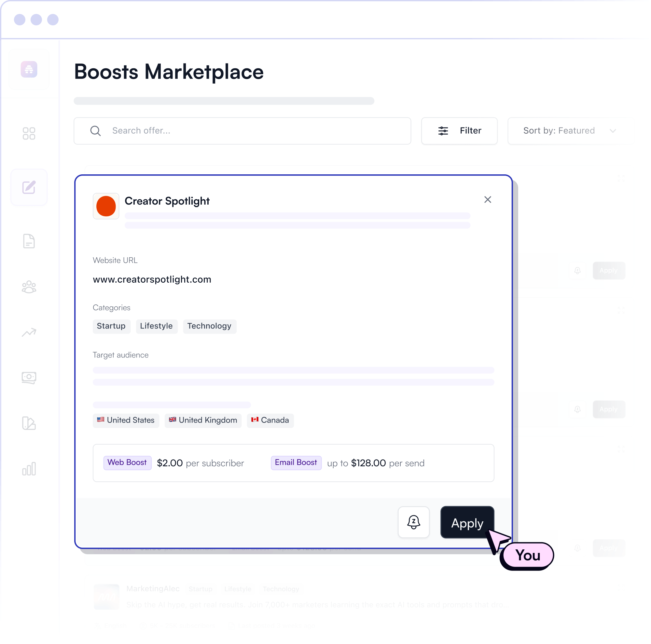Select the pencil compose icon in sidebar
The height and width of the screenshot is (644, 651).
[29, 188]
